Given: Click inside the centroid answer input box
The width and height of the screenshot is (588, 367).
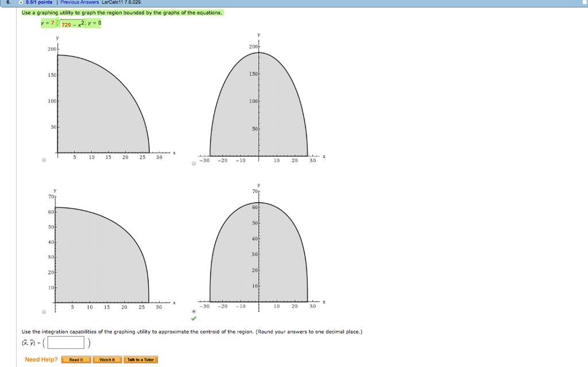Looking at the screenshot, I should [x=65, y=341].
